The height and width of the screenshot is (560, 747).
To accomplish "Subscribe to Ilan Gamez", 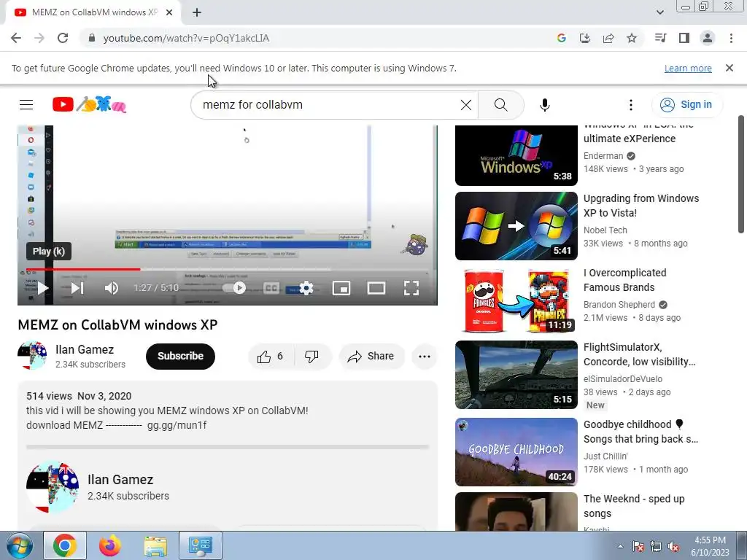I will pos(180,356).
